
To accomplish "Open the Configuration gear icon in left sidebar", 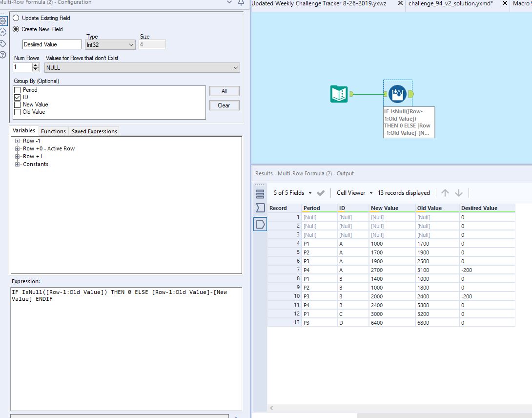I will point(4,21).
